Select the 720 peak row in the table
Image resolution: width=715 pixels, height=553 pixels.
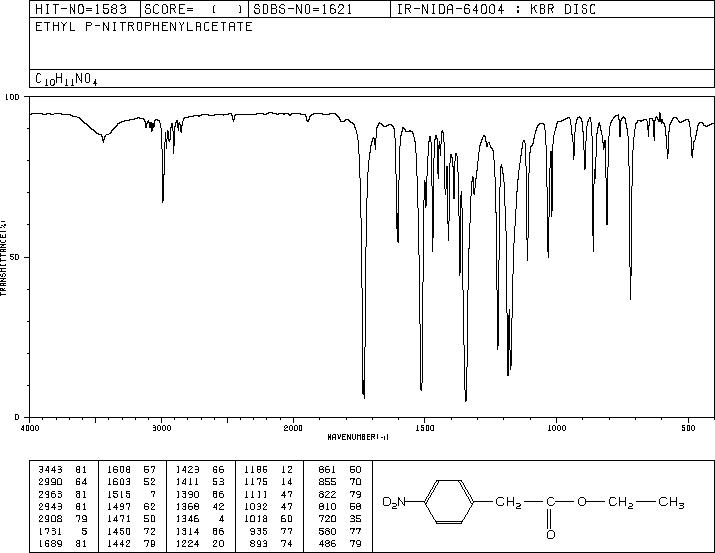[340, 519]
